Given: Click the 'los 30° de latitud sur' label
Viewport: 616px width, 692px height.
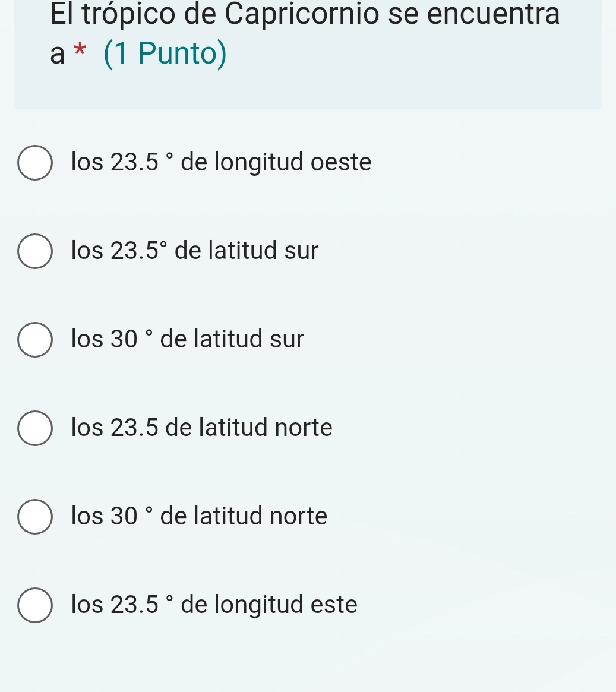Looking at the screenshot, I should pyautogui.click(x=188, y=340).
